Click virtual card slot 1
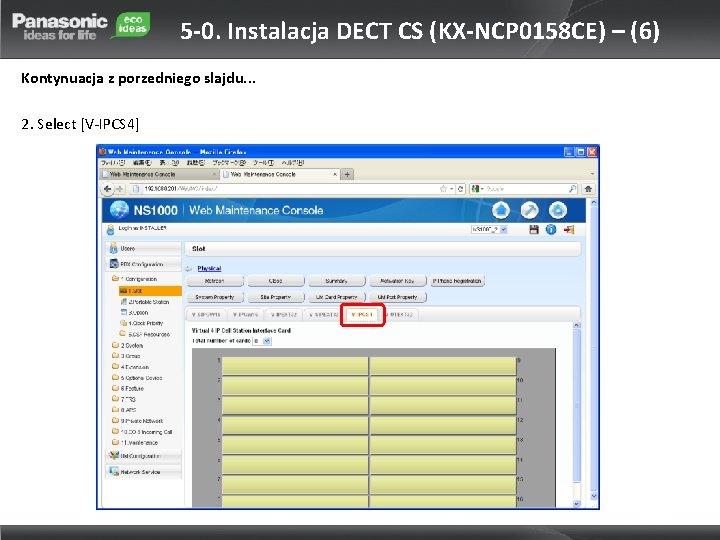Screen dimensions: 720x540 (x=295, y=366)
